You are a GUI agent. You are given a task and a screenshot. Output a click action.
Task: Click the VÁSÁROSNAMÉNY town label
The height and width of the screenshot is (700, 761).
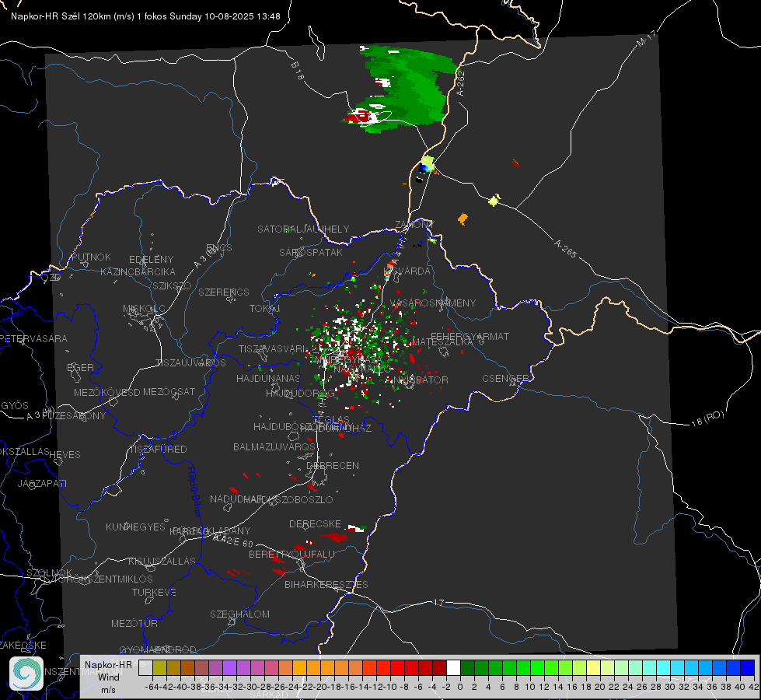[433, 303]
